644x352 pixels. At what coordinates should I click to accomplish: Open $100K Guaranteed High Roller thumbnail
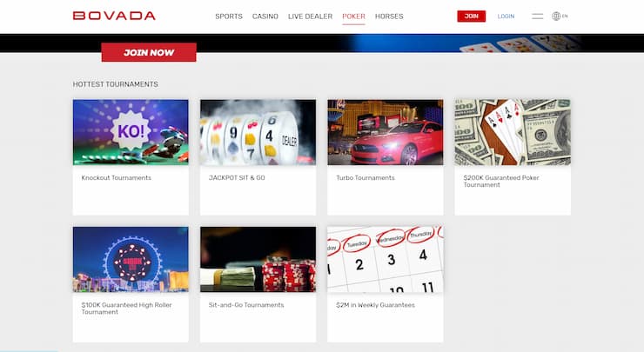[131, 259]
